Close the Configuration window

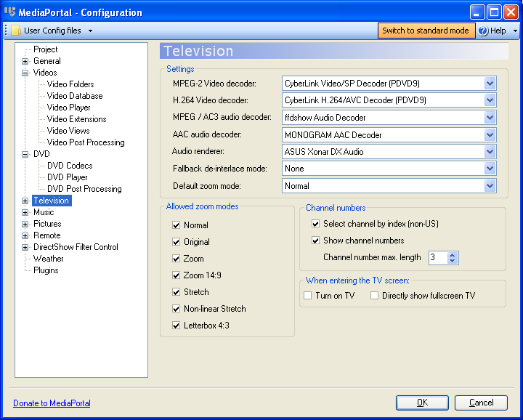[511, 12]
